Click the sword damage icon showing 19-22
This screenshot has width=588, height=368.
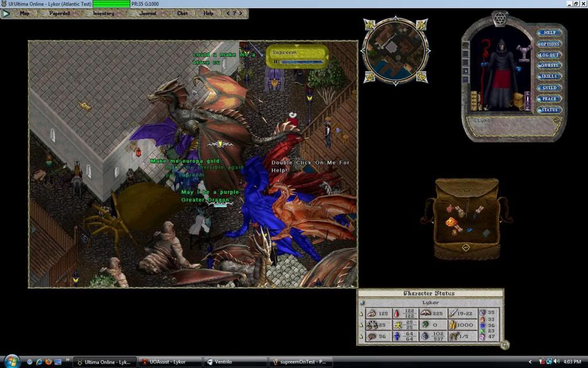[x=452, y=313]
